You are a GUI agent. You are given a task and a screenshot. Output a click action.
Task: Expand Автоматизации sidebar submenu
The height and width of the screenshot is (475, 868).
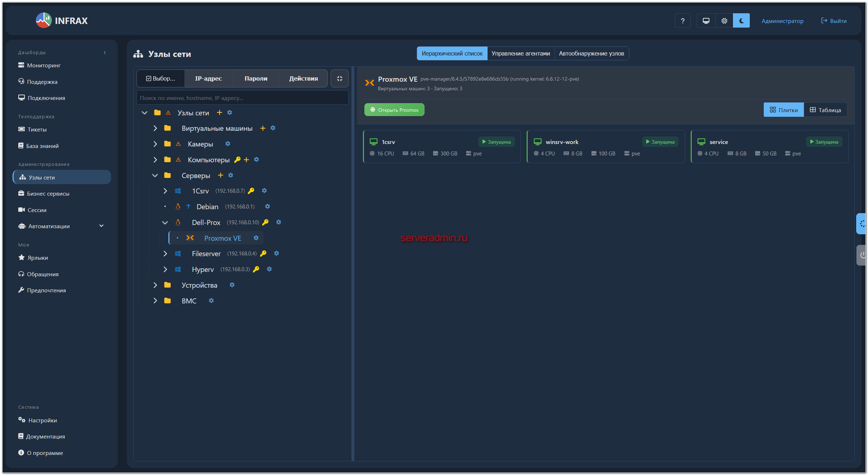101,226
